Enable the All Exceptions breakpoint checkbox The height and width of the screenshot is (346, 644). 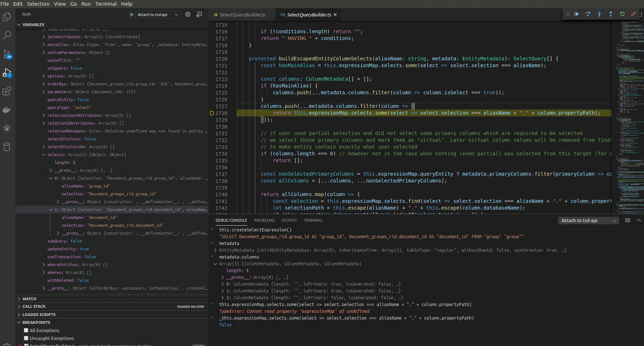(x=26, y=330)
